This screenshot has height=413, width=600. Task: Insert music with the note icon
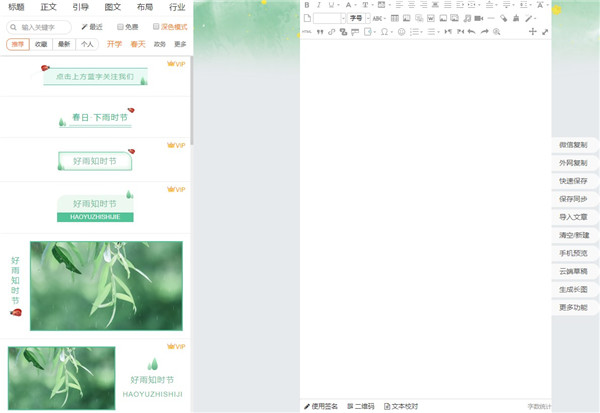(x=467, y=18)
